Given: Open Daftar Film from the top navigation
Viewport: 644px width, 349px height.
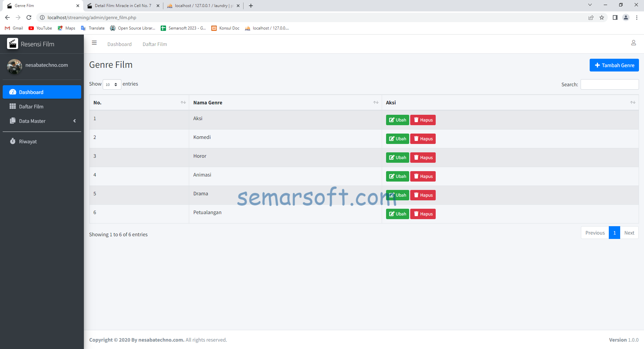Looking at the screenshot, I should (155, 44).
